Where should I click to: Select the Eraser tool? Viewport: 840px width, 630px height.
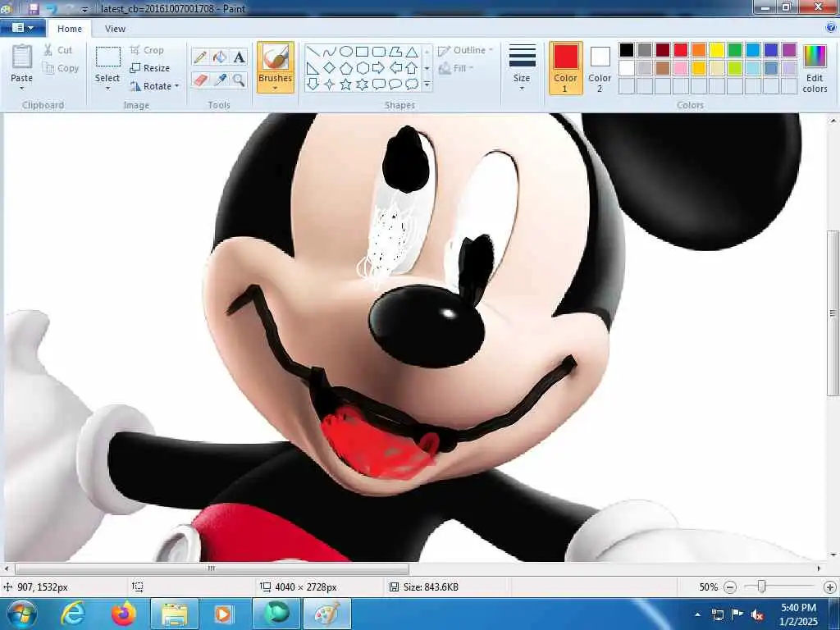point(200,80)
